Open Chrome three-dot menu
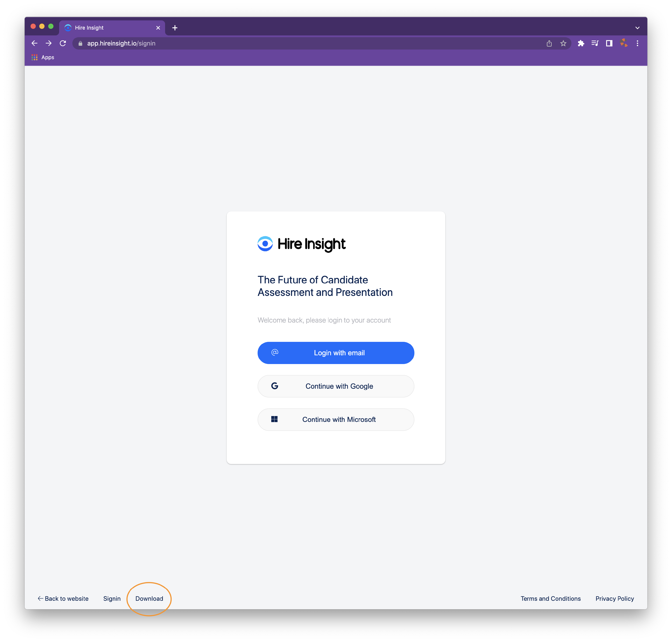The image size is (672, 642). [638, 43]
